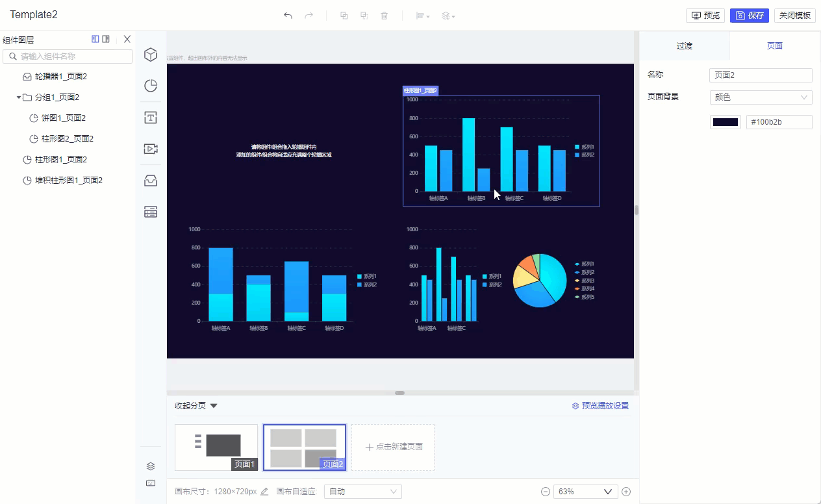Open the 画布自适应 dropdown
821x504 pixels.
[363, 492]
